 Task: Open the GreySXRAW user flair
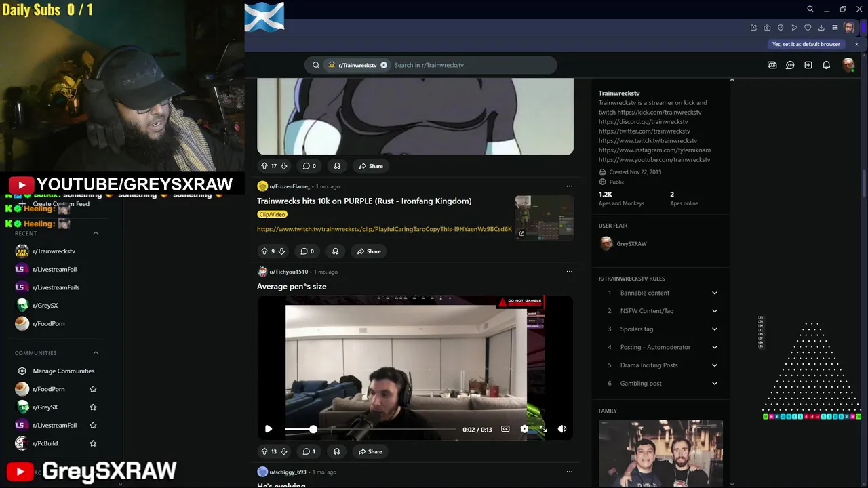tap(624, 244)
